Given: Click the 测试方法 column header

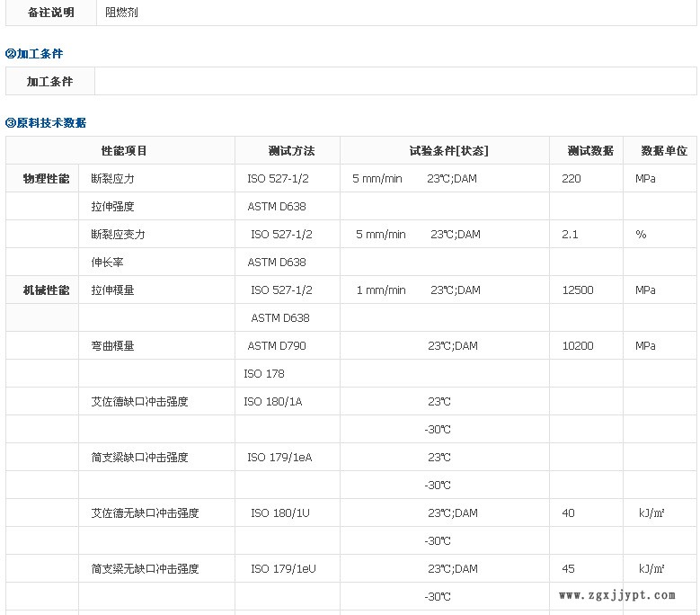Looking at the screenshot, I should tap(291, 151).
